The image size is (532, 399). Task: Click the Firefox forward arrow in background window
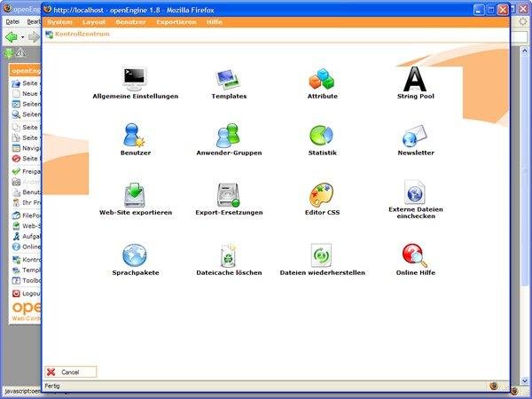(35, 37)
